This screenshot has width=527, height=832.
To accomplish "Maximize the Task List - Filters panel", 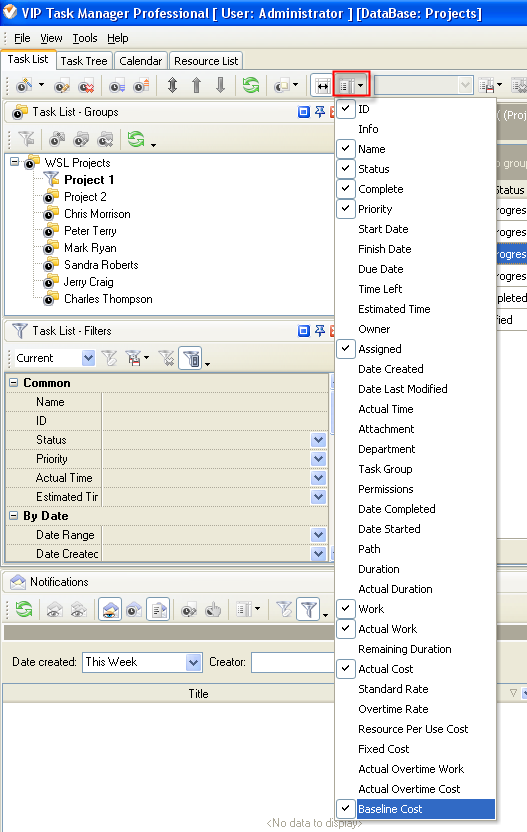I will (304, 331).
